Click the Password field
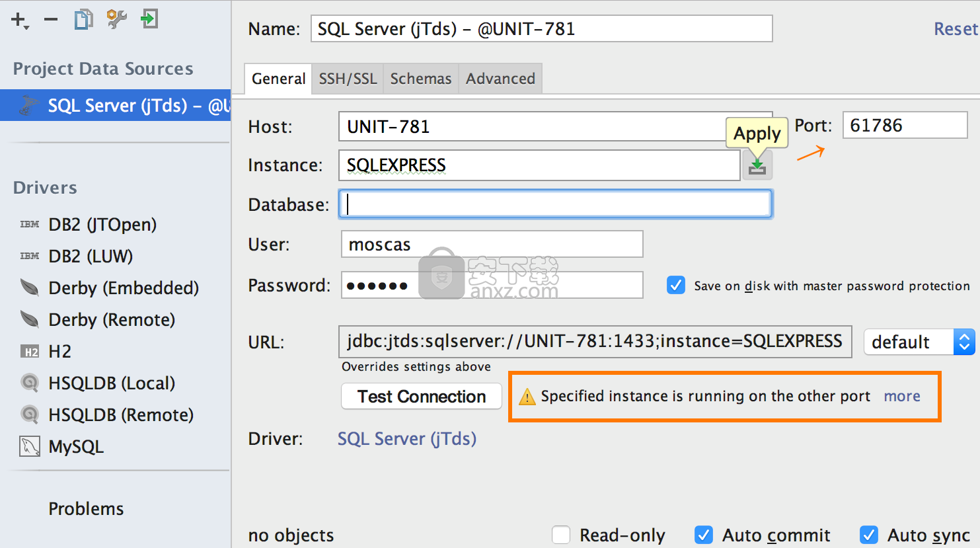 click(492, 286)
